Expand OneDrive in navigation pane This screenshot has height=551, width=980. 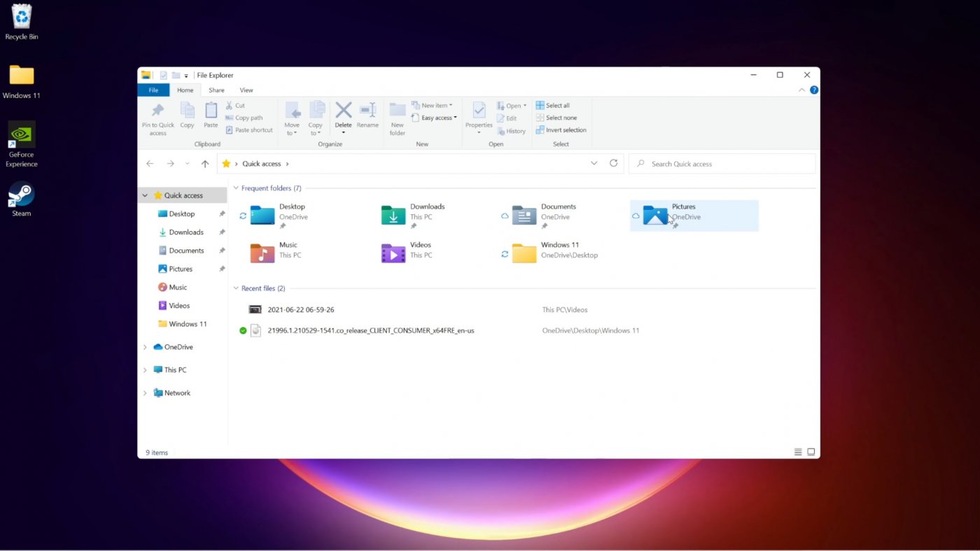[145, 347]
